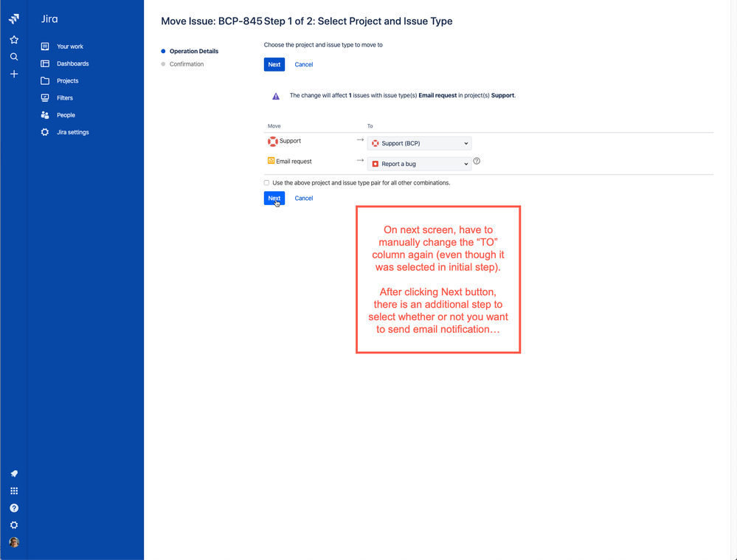Click the bottom Next button
Screen dimensions: 737x560
pos(274,198)
